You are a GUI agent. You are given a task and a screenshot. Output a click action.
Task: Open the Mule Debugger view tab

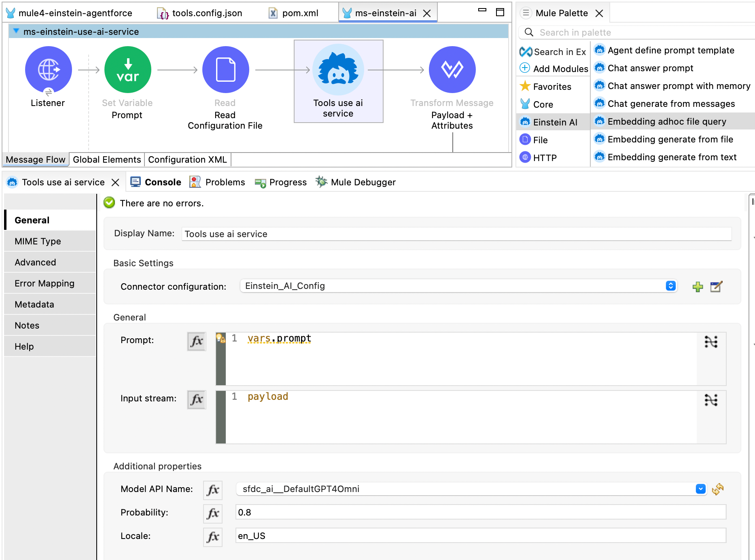tap(356, 182)
